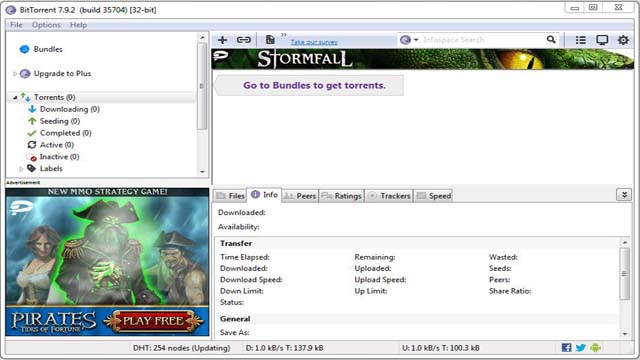Click the Transfer section header
640x360 pixels.
236,243
